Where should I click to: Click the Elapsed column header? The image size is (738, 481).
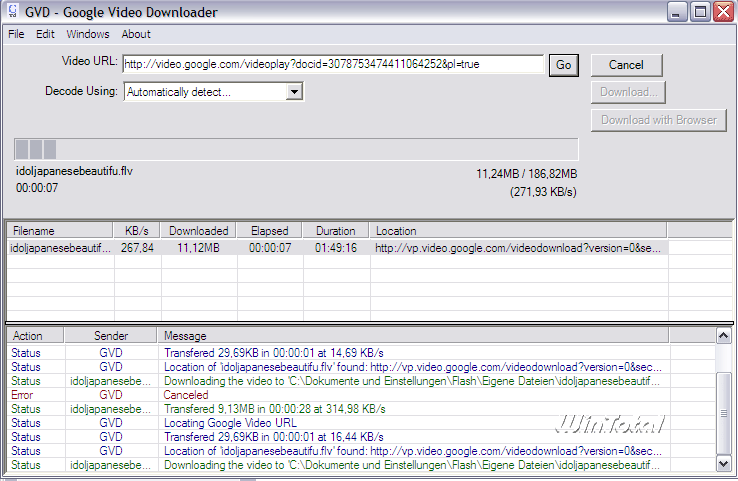tap(270, 231)
